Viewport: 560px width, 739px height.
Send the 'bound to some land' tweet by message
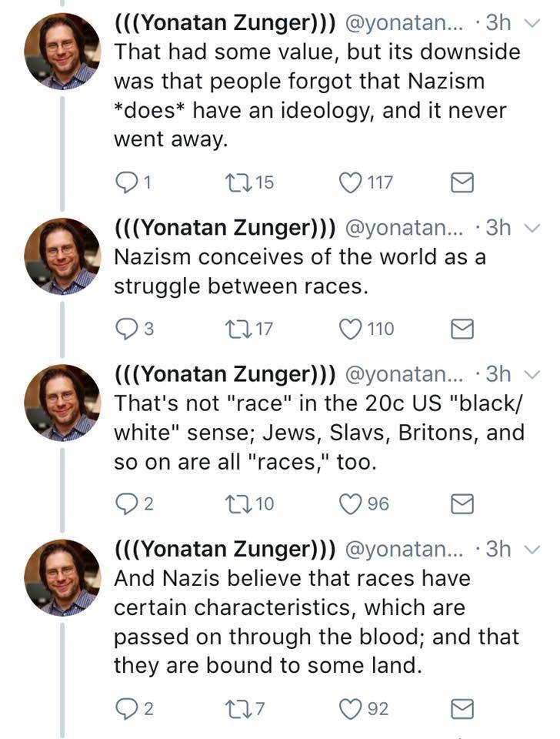click(x=461, y=708)
